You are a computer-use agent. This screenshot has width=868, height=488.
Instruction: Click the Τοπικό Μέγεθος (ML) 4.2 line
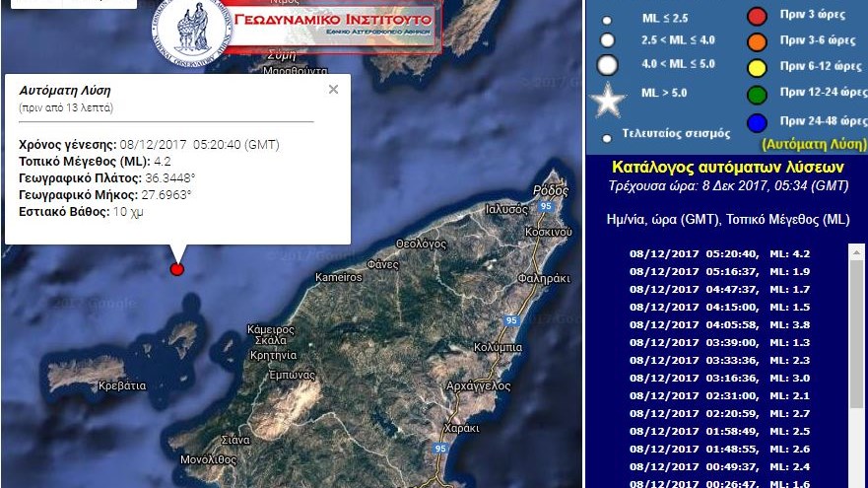click(95, 162)
